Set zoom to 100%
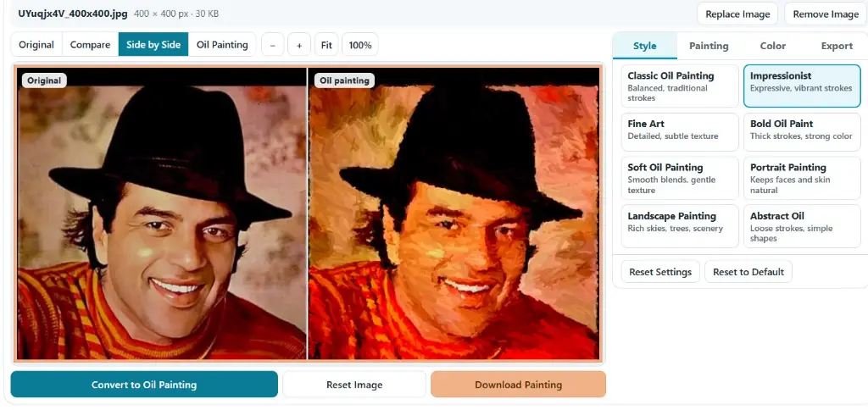868x410 pixels. click(360, 45)
